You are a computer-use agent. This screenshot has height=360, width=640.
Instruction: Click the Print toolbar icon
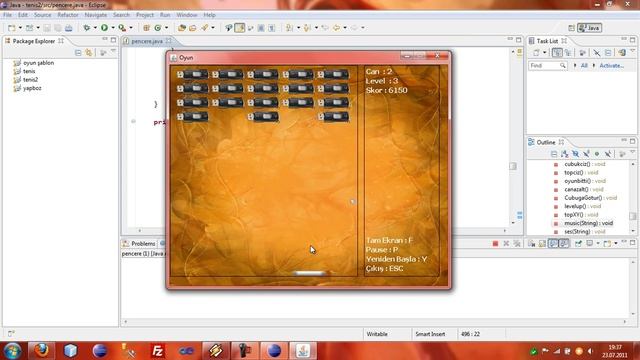[x=69, y=28]
